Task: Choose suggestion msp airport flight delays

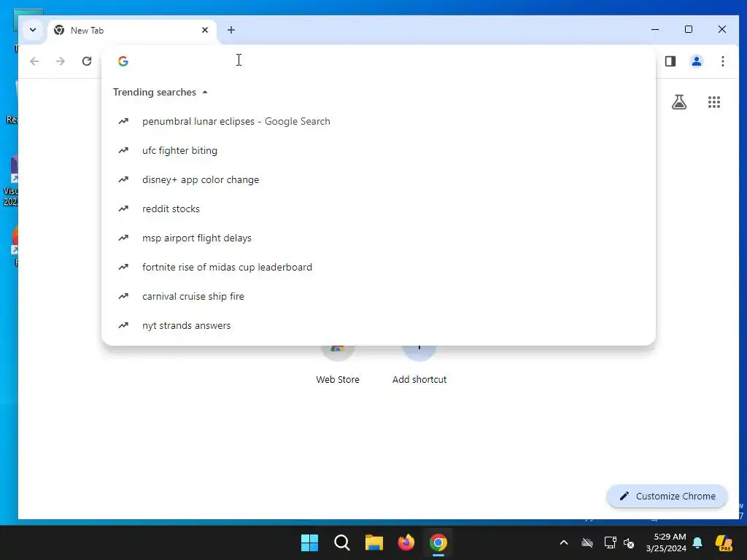Action: tap(379, 238)
